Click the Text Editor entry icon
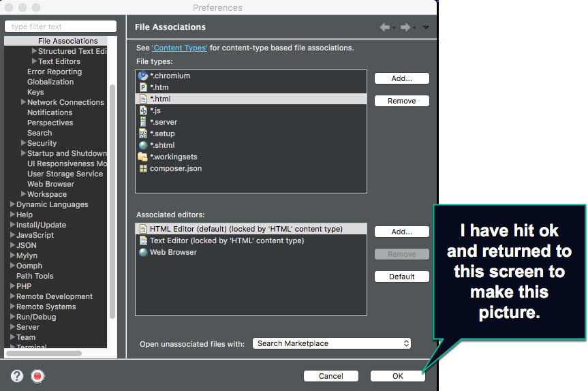The height and width of the screenshot is (391, 588). (x=143, y=240)
